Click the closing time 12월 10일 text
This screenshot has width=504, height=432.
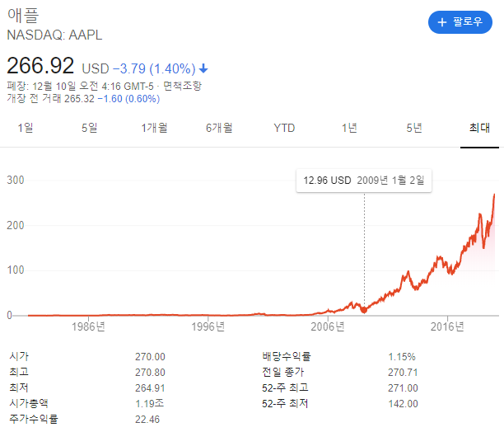coord(54,87)
